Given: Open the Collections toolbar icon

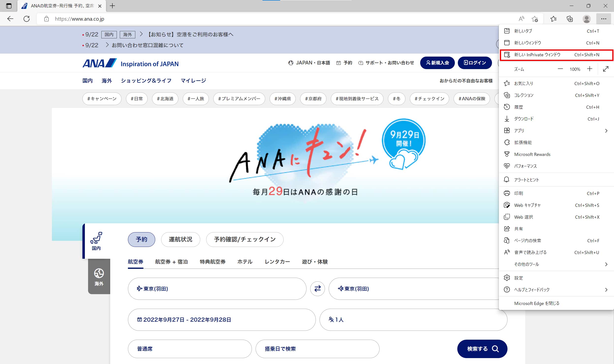Looking at the screenshot, I should pyautogui.click(x=570, y=19).
